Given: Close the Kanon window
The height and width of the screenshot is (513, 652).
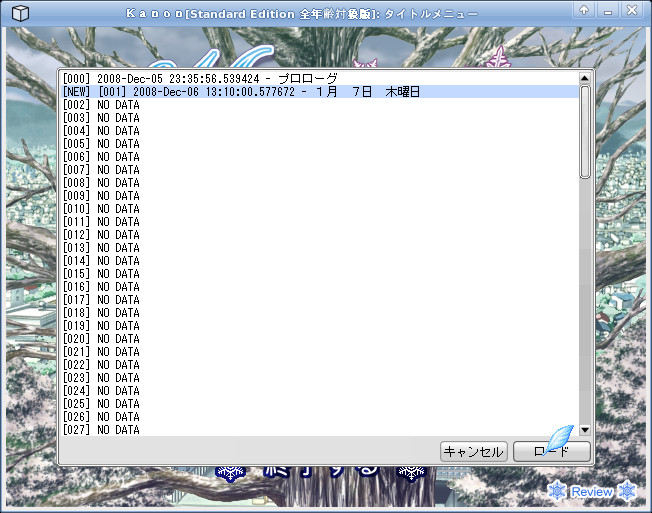Looking at the screenshot, I should point(632,10).
